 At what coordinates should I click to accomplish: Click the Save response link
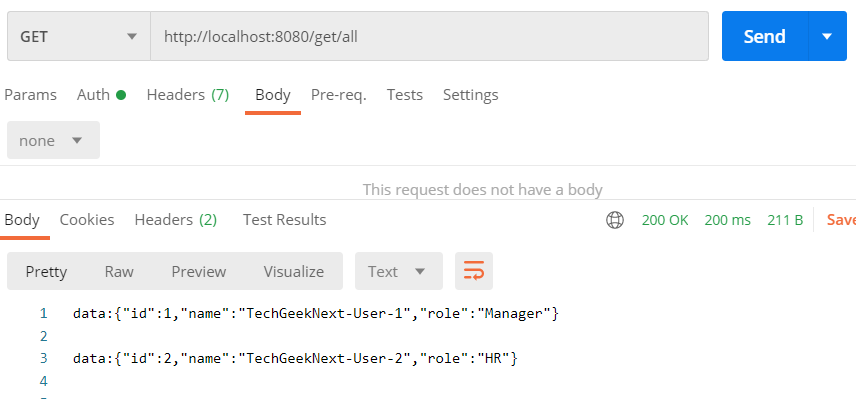click(841, 220)
